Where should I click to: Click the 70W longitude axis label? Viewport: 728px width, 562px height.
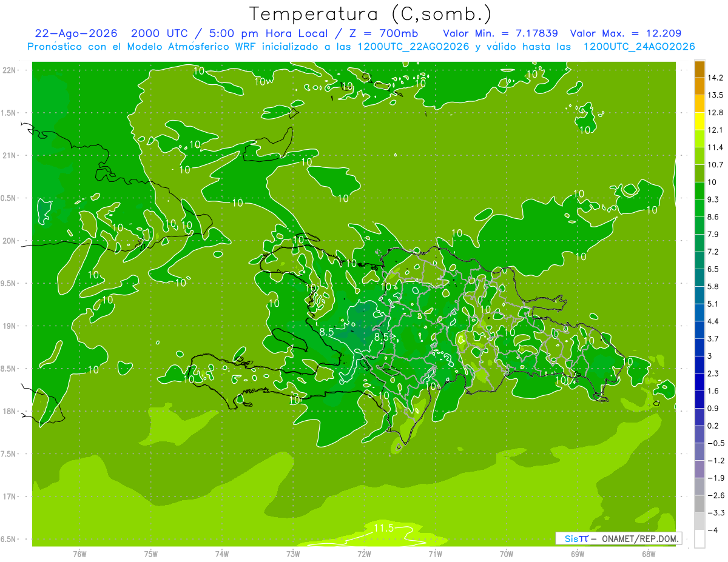coord(507,554)
